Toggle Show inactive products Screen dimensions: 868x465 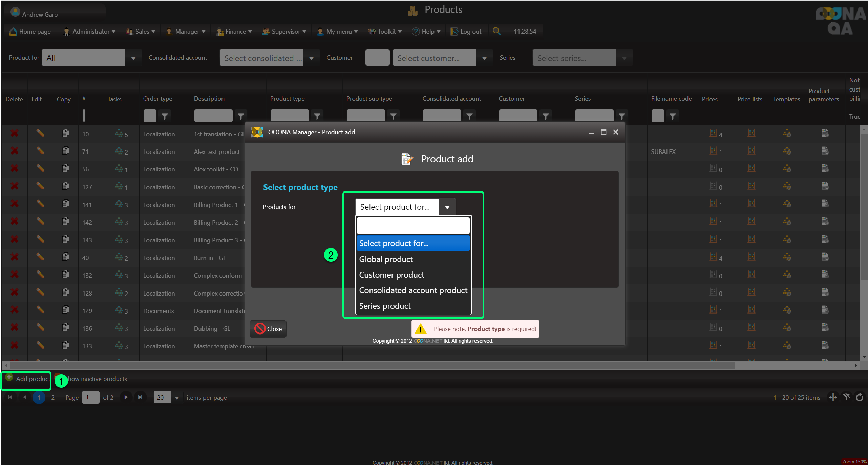click(x=97, y=379)
